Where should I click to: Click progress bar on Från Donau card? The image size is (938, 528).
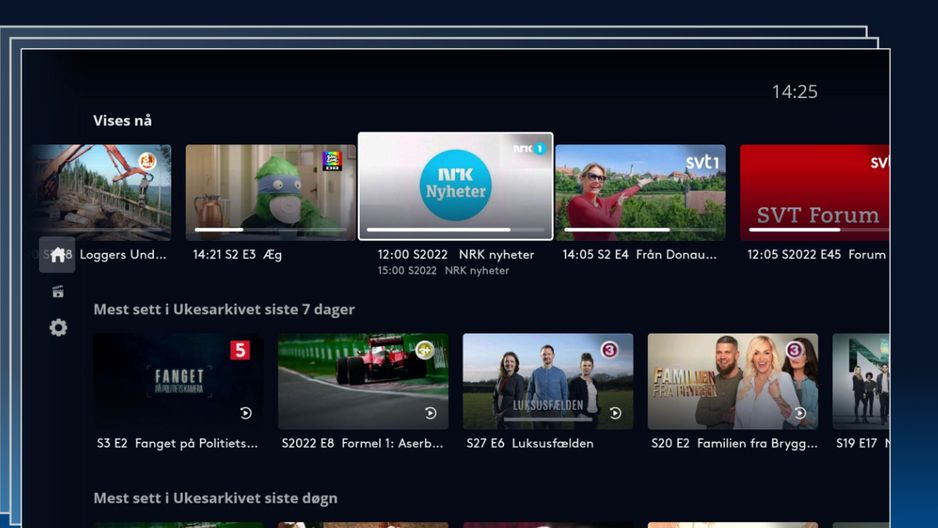640,230
